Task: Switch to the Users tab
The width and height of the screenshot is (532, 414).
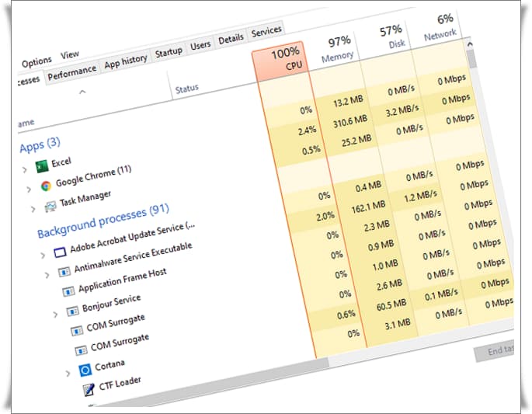Action: pos(200,45)
